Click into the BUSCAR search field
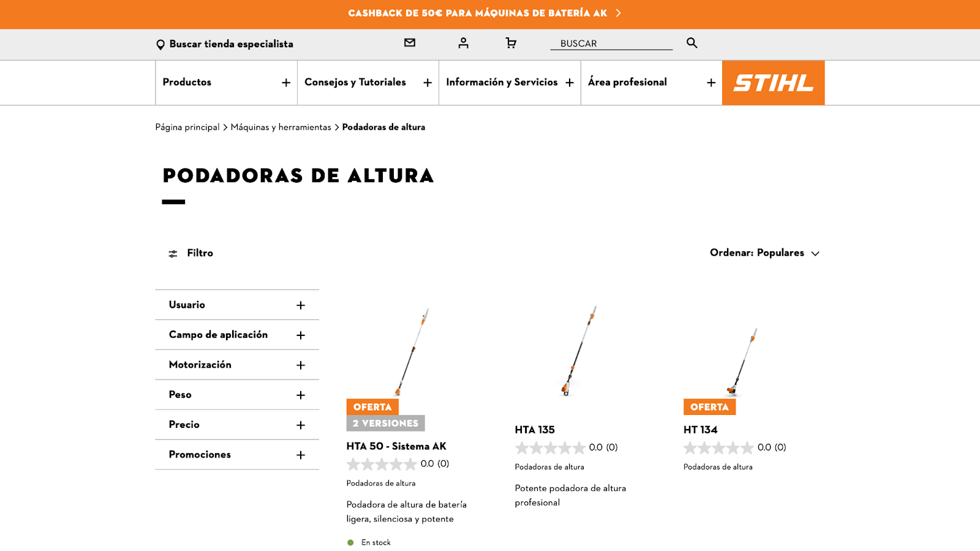Screen dimensions: 980x551 pyautogui.click(x=611, y=44)
